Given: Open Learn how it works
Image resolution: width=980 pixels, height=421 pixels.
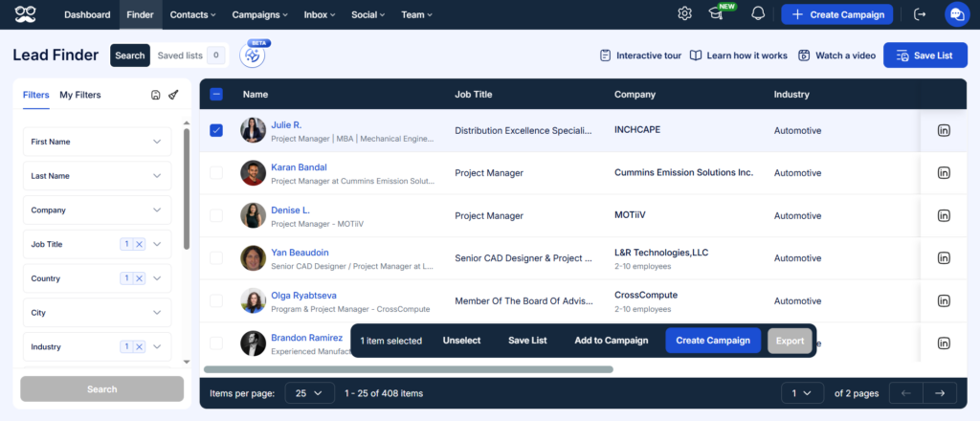Looking at the screenshot, I should point(739,55).
